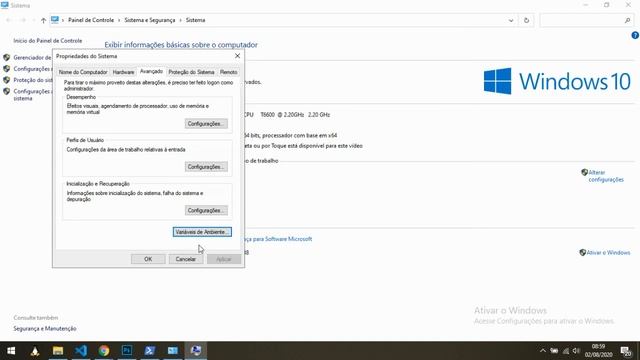
Task: Click shield icon beside Configurações avançadas do sistema
Action: (6, 91)
